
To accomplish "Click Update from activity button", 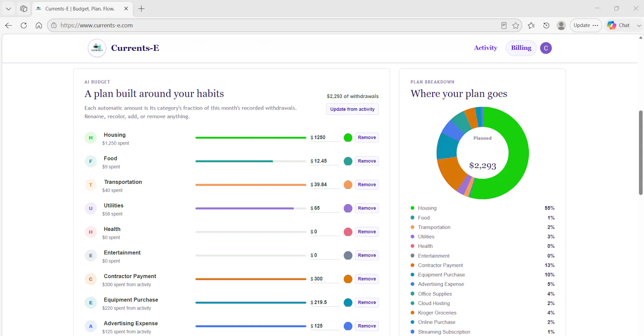I will click(x=352, y=109).
